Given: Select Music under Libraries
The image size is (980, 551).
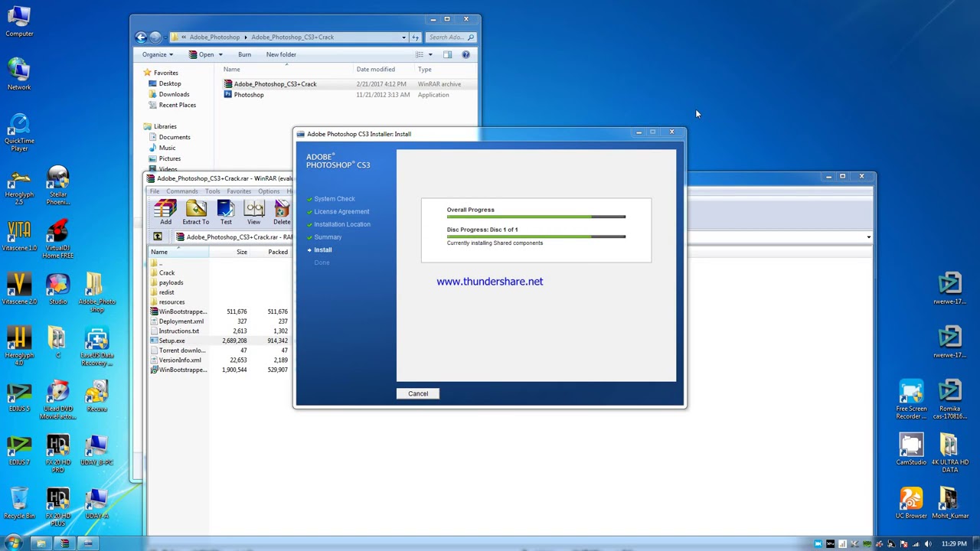Looking at the screenshot, I should pos(167,148).
